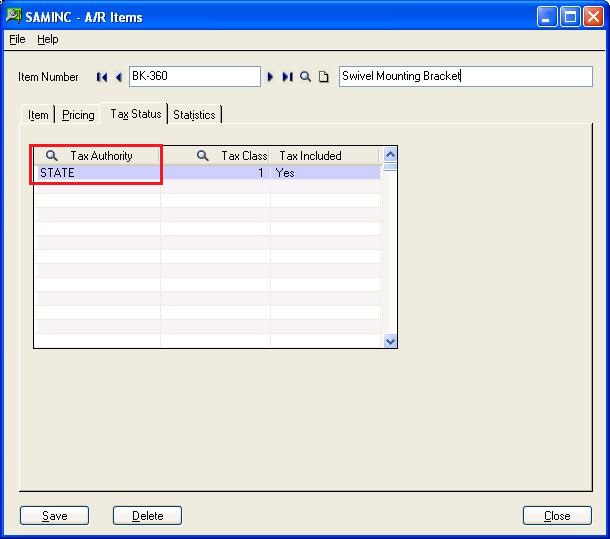610x539 pixels.
Task: Switch to the Item tab
Action: click(x=38, y=115)
